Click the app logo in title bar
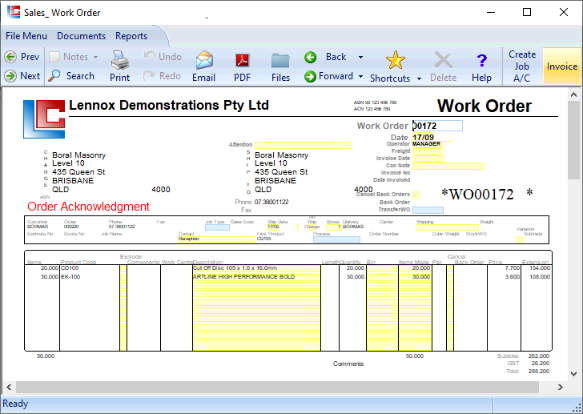This screenshot has height=414, width=583. pyautogui.click(x=14, y=12)
